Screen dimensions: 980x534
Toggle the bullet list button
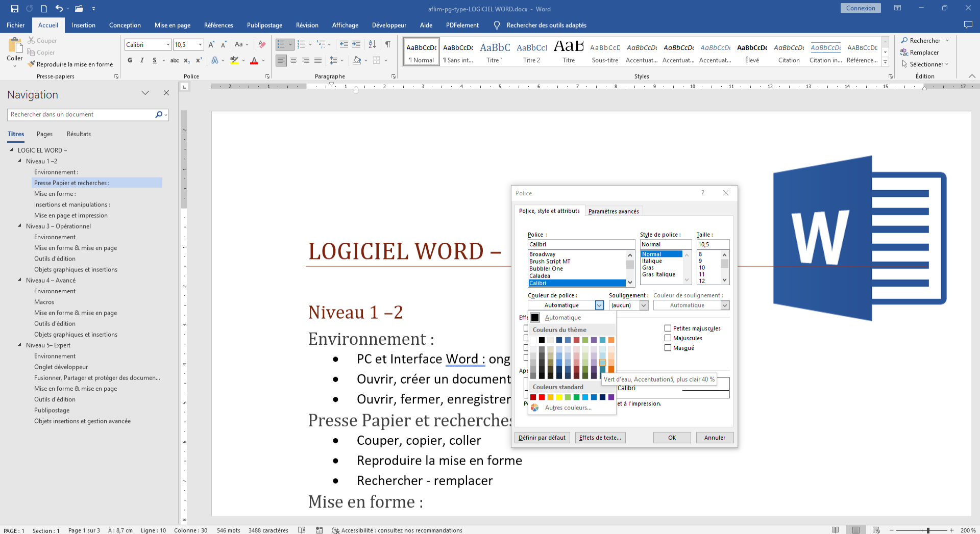click(x=281, y=45)
